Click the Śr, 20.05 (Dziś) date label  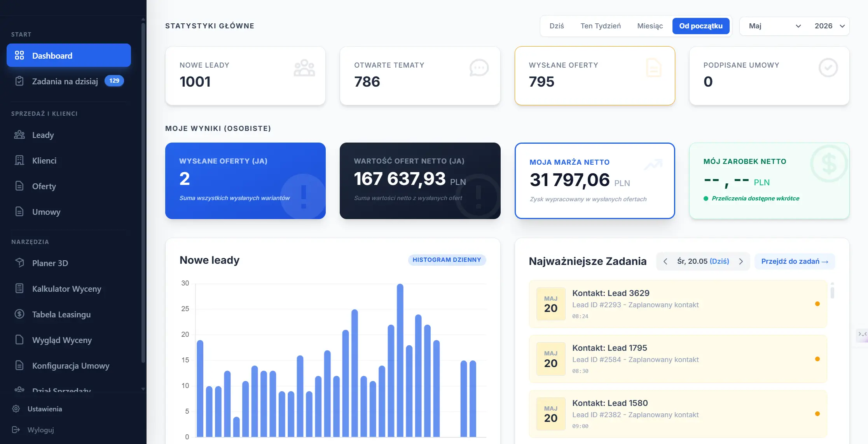[703, 261]
